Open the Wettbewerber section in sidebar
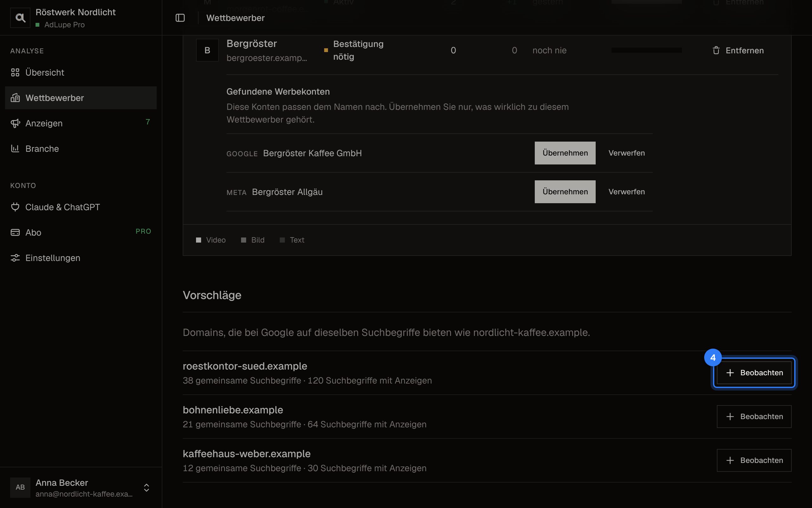The height and width of the screenshot is (508, 812). pyautogui.click(x=81, y=98)
